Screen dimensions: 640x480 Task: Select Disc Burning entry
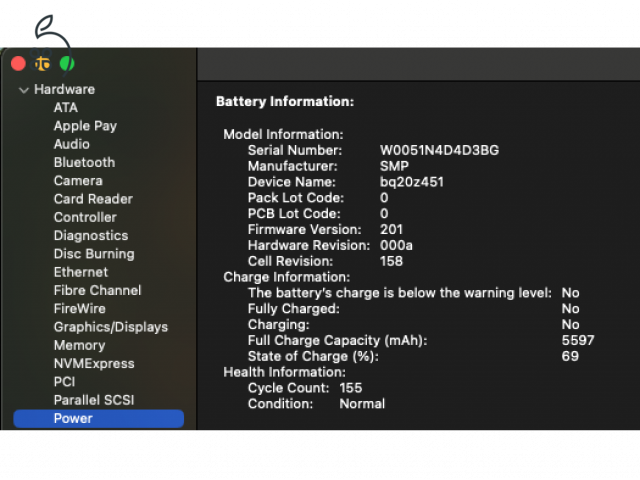[x=94, y=254]
